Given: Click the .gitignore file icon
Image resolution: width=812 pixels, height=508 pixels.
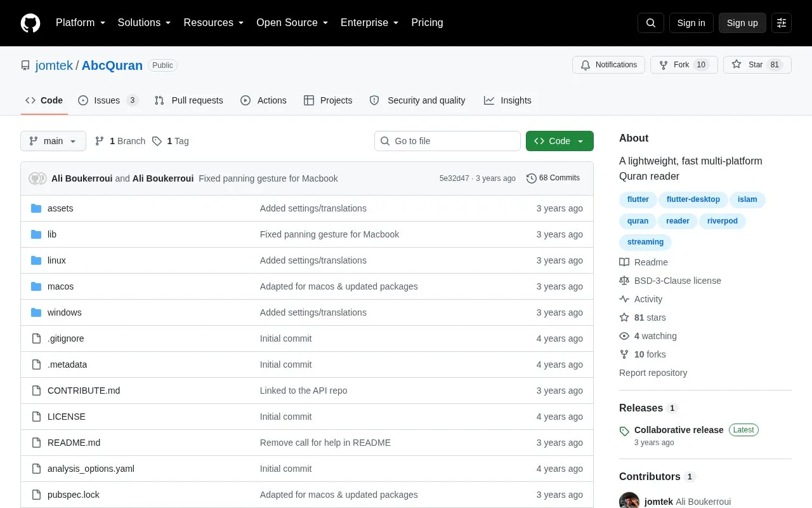Looking at the screenshot, I should coord(36,338).
